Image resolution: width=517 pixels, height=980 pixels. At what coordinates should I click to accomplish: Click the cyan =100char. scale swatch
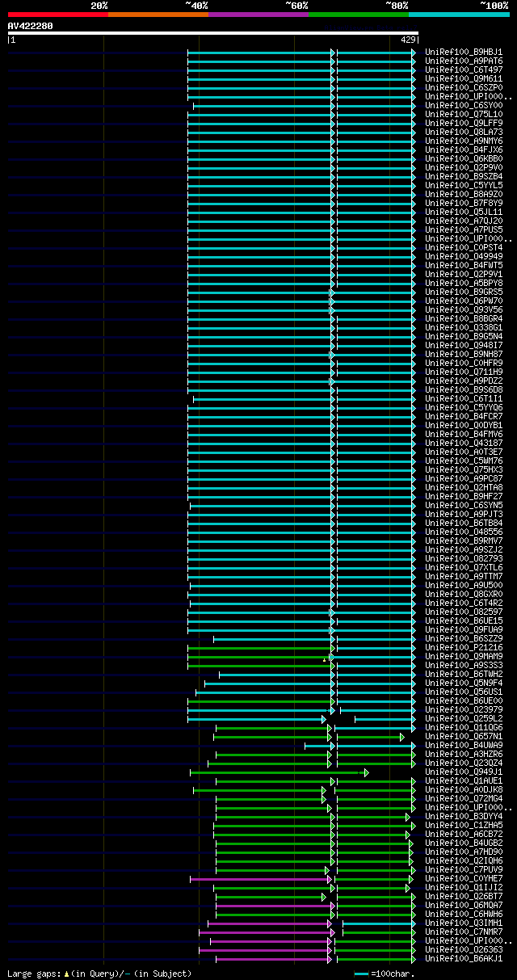point(361,974)
